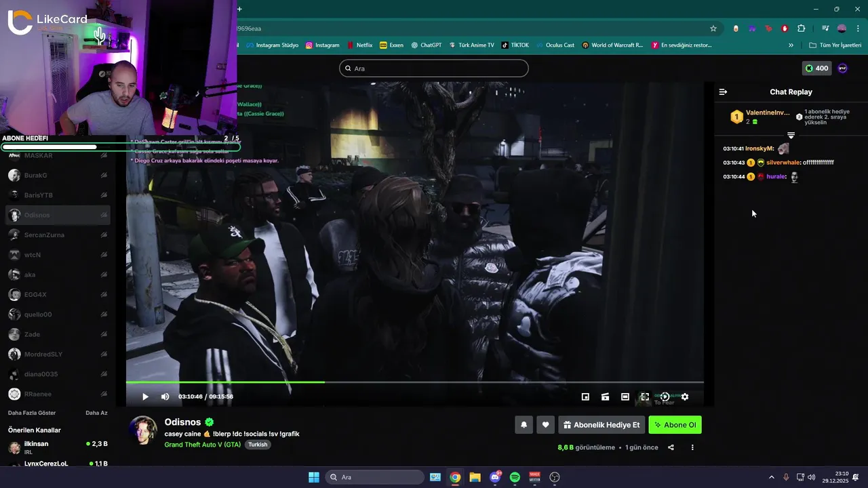Open Spotify from taskbar
The height and width of the screenshot is (488, 868).
(515, 477)
